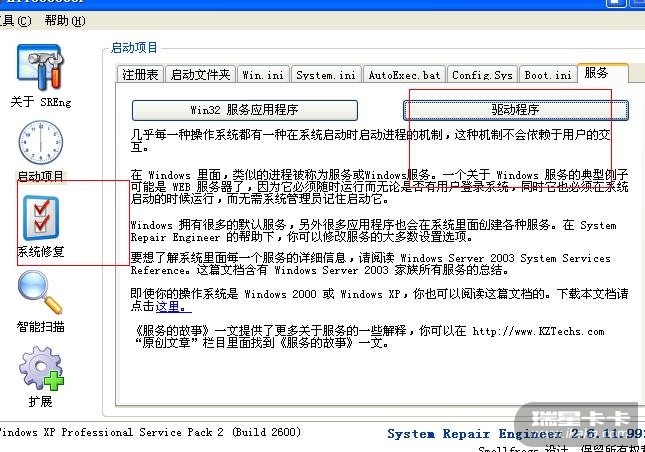
Task: Follow the 这里 download link
Action: point(173,306)
